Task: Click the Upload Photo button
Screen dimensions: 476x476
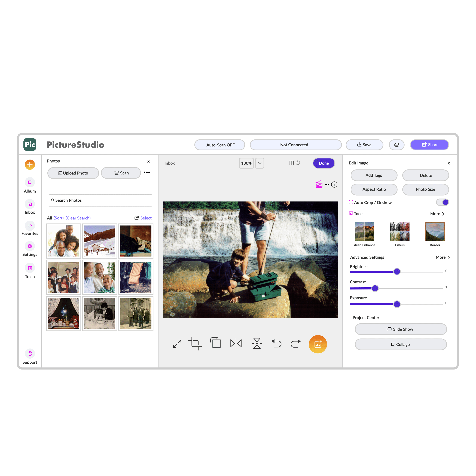Action: [x=73, y=173]
